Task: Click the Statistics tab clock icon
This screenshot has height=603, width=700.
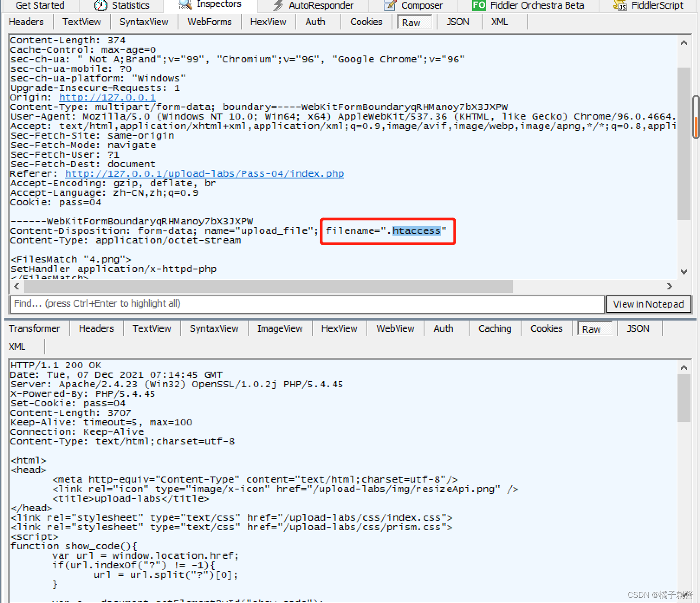Action: [100, 5]
